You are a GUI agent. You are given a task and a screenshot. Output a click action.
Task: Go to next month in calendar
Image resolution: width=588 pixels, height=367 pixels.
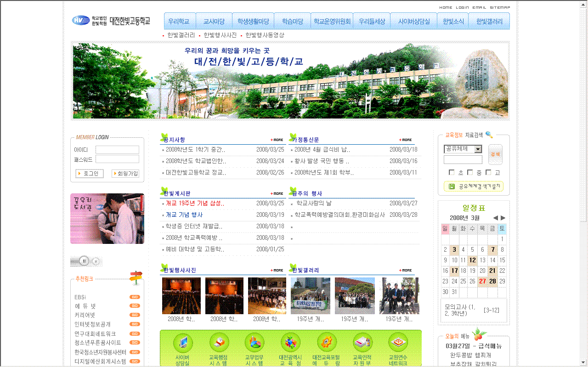(x=503, y=218)
